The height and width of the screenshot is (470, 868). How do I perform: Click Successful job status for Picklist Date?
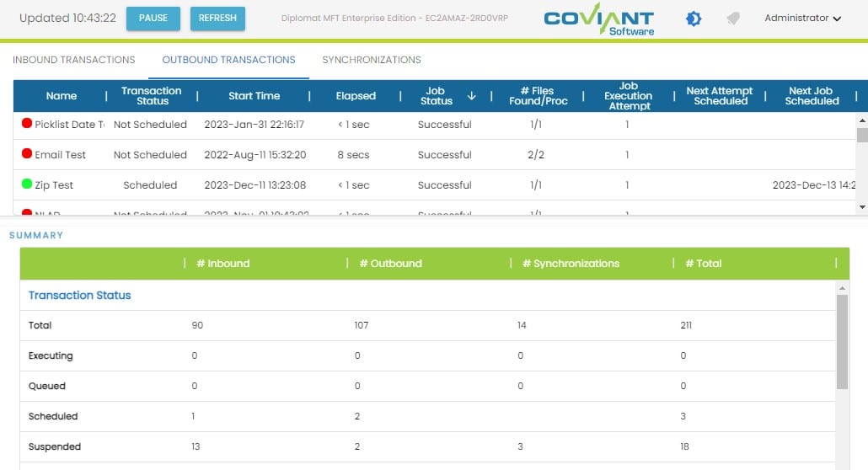(444, 125)
